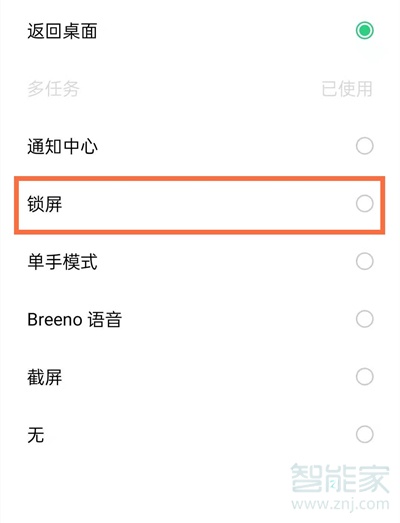Screen dimensions: 400x523
Task: Tap the 单手模式 option label
Action: coord(62,262)
